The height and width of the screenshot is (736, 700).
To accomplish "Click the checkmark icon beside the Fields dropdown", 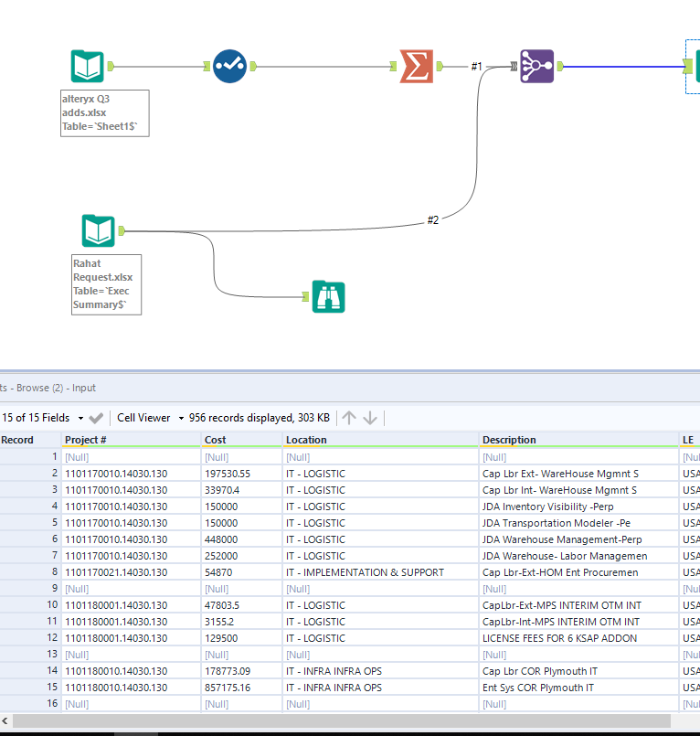I will tap(96, 418).
